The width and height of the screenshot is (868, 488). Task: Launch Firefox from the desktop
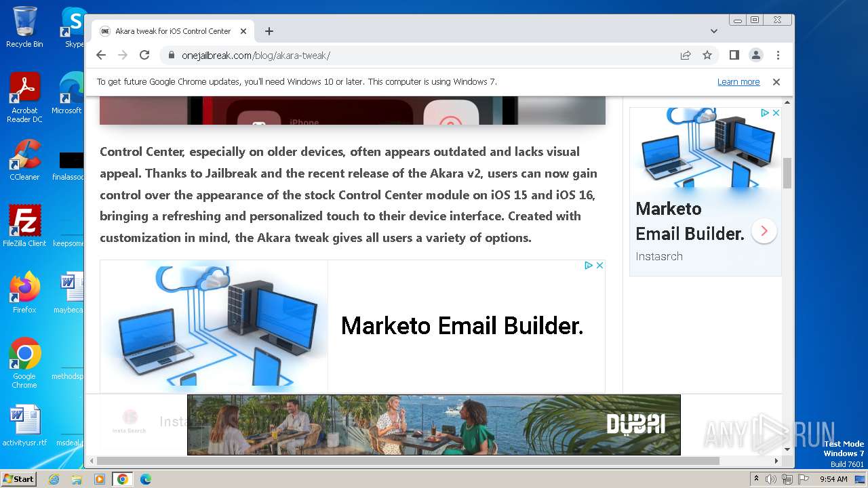[x=25, y=292]
